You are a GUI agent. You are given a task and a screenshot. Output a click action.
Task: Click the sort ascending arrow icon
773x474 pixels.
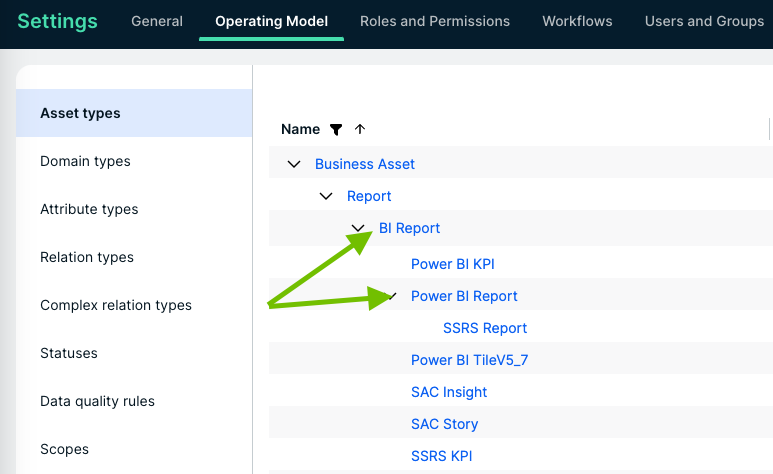360,129
